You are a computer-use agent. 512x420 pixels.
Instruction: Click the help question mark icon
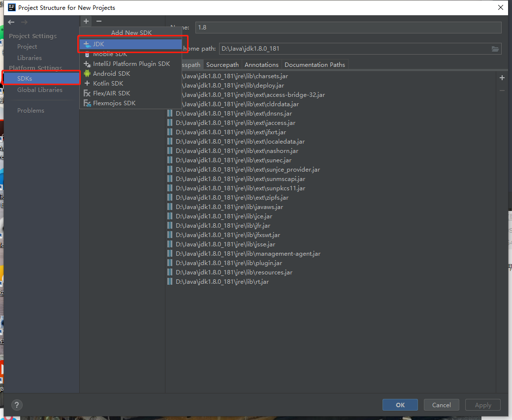[x=16, y=405]
